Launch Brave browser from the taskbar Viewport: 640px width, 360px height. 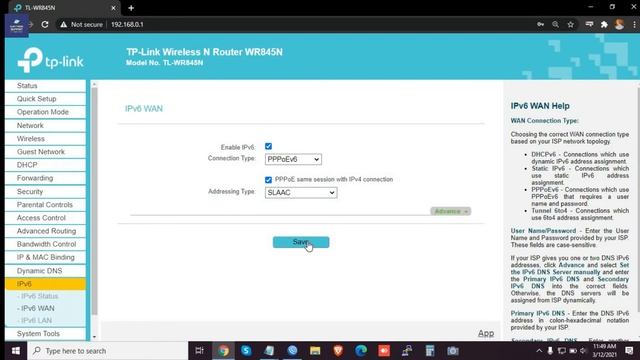point(338,351)
